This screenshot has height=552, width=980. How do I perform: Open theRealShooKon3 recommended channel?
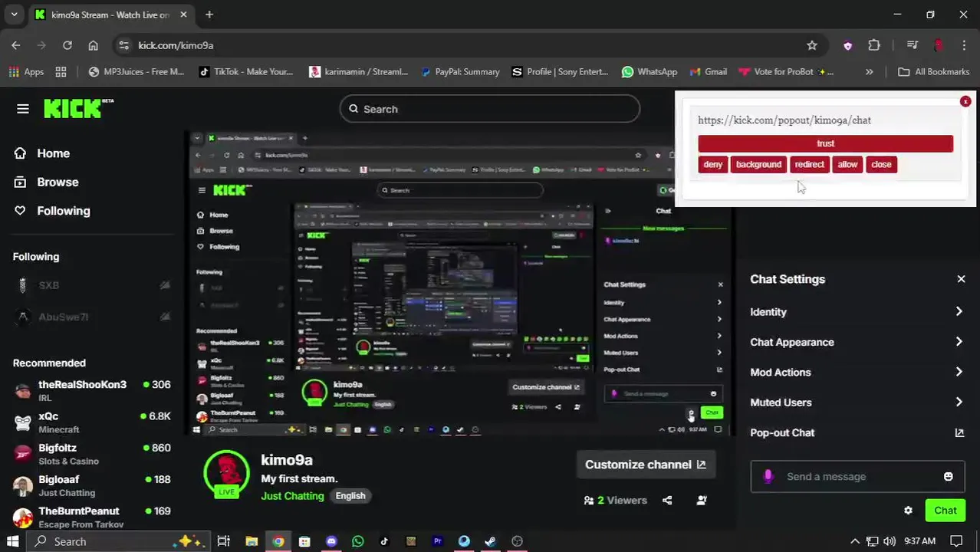(92, 391)
